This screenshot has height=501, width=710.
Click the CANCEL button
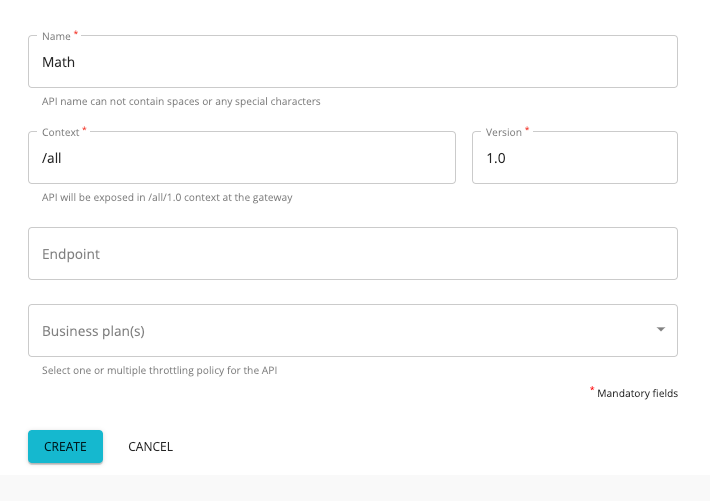(150, 447)
